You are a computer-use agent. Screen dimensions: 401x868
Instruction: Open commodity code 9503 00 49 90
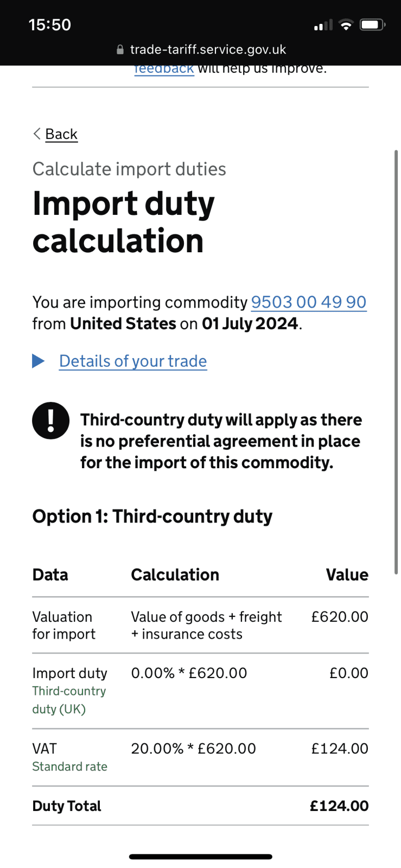tap(308, 302)
